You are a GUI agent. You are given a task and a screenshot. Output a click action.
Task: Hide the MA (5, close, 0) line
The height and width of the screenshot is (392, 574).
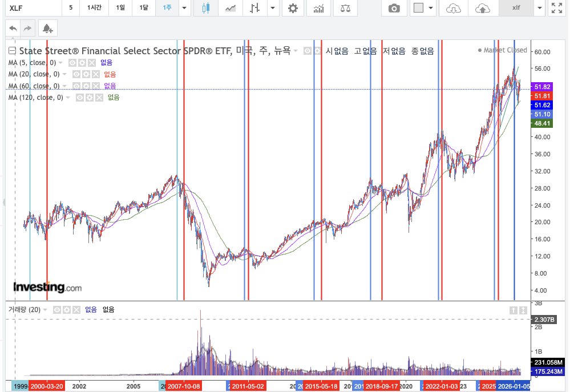point(72,63)
